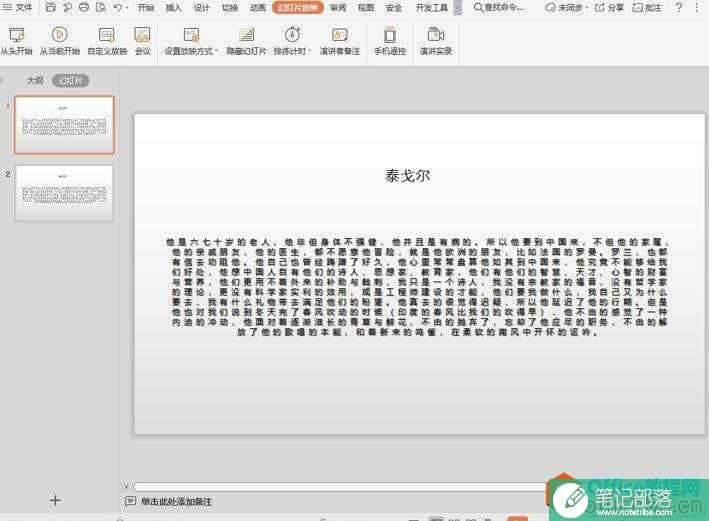Click the body text paragraph on slide
Screen dimensions: 709x521
click(x=419, y=287)
